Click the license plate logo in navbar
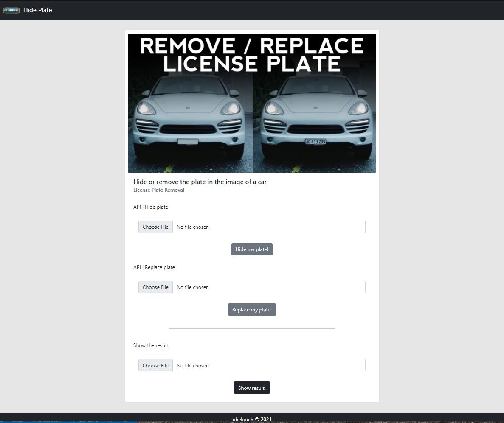This screenshot has height=423, width=504. pyautogui.click(x=11, y=10)
